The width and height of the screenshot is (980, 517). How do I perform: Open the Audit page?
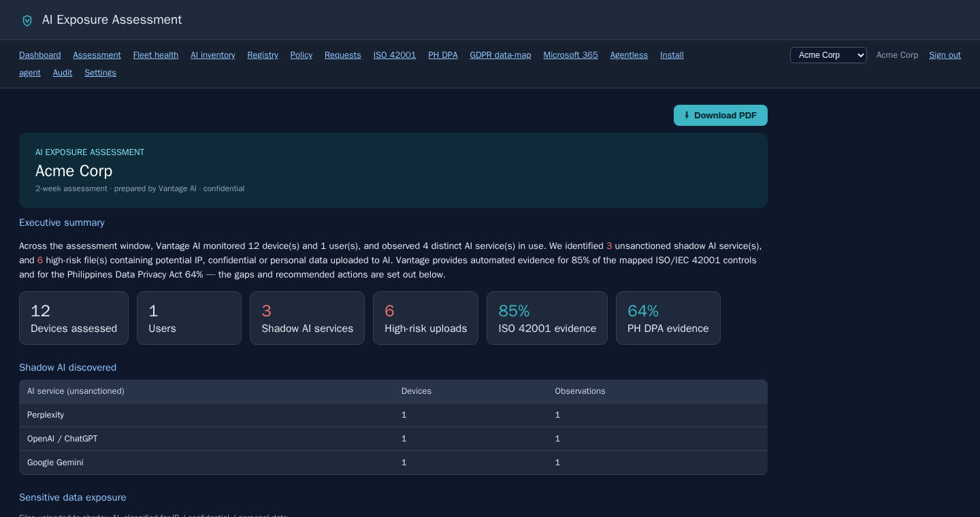63,73
